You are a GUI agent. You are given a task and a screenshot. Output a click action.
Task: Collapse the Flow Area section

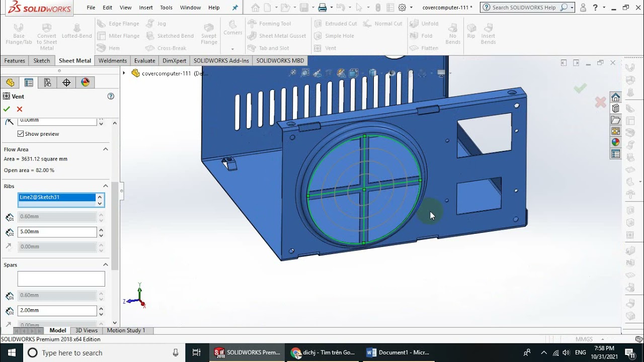pos(106,149)
